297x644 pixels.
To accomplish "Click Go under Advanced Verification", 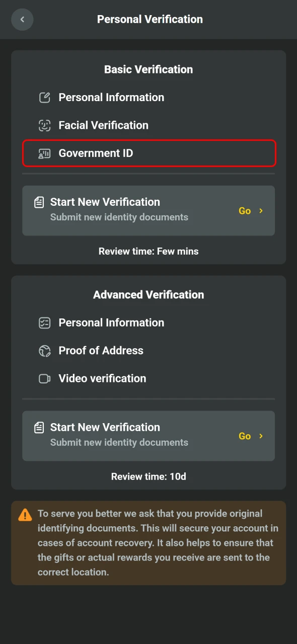I will (245, 436).
